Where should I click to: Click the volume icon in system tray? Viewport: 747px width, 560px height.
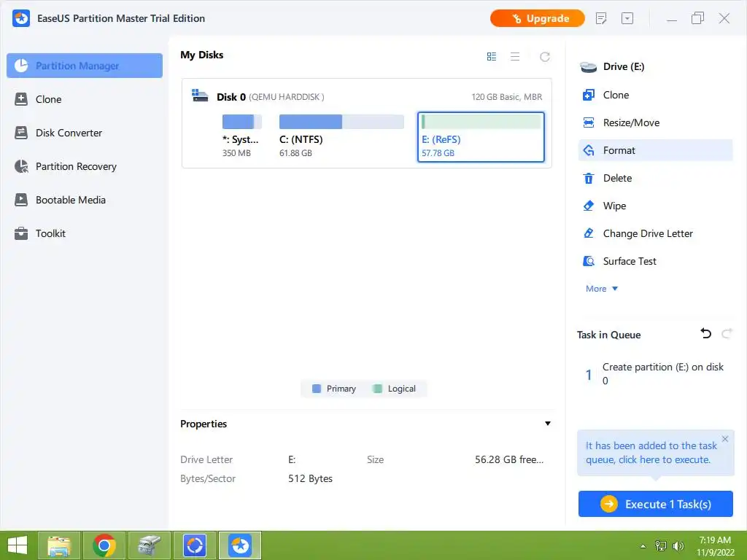678,545
